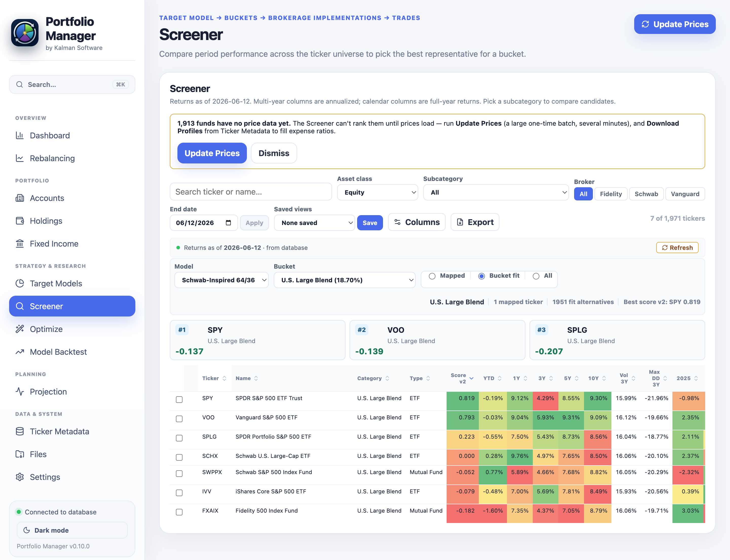Image resolution: width=730 pixels, height=560 pixels.
Task: Sort table by the YTD sort icon
Action: [x=500, y=378]
